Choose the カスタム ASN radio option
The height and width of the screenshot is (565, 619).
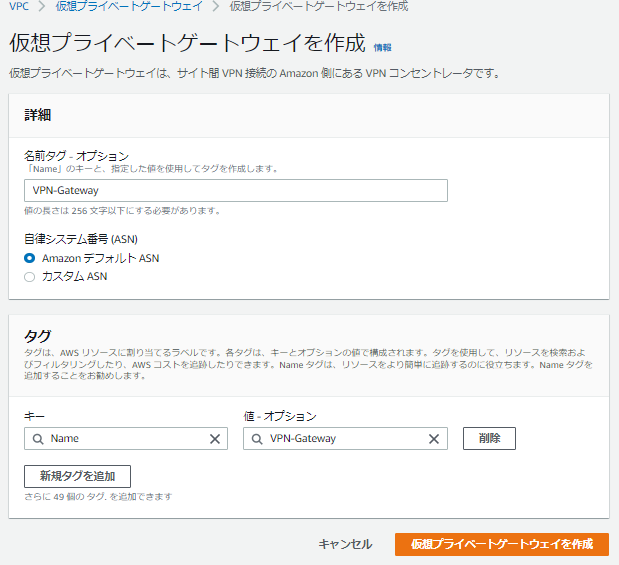[30, 276]
